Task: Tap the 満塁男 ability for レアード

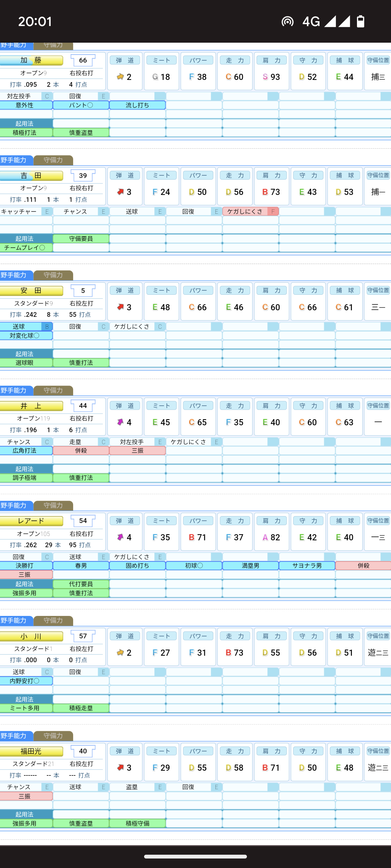Action: click(251, 566)
